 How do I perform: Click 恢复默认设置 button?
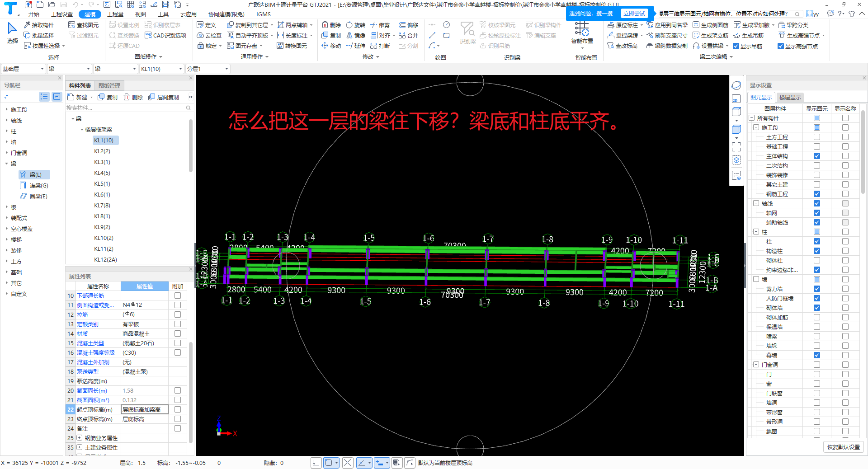[x=844, y=447]
